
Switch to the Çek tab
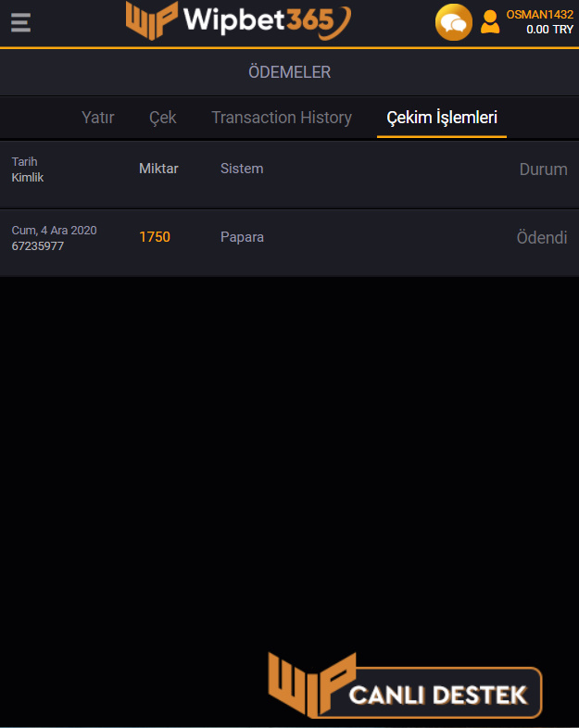(x=163, y=118)
